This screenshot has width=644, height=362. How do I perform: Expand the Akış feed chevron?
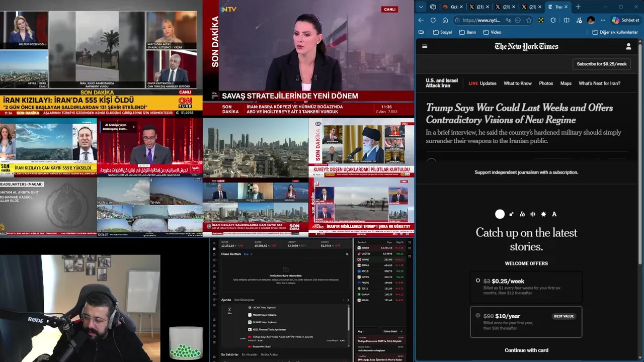(x=363, y=331)
